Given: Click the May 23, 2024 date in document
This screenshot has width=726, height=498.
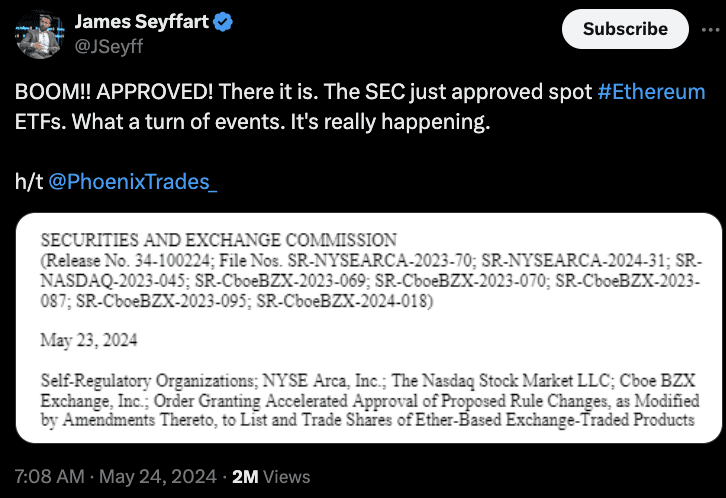Looking at the screenshot, I should (x=89, y=340).
